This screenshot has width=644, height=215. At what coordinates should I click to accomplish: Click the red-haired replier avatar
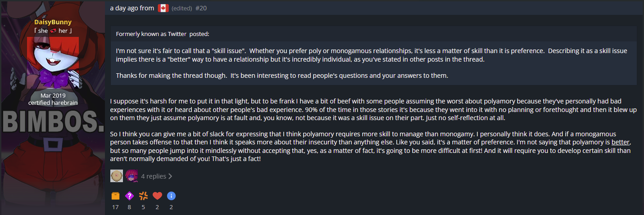pos(132,176)
